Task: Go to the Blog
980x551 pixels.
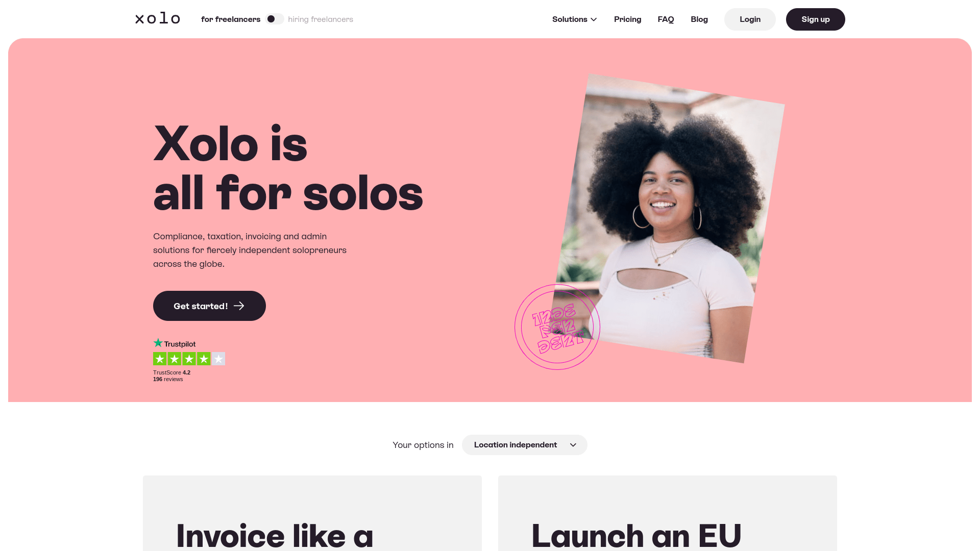Action: 699,19
